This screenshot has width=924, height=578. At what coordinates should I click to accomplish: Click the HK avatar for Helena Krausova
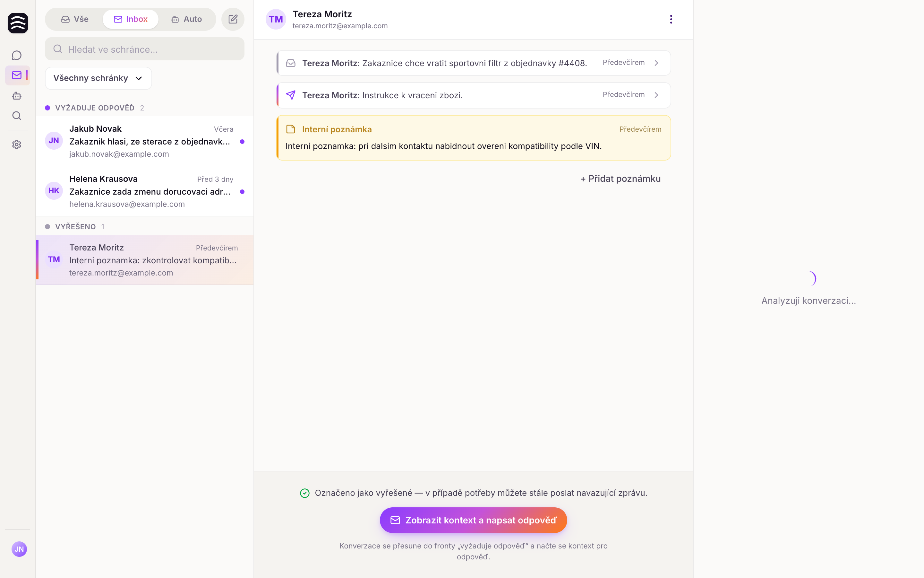(x=54, y=191)
